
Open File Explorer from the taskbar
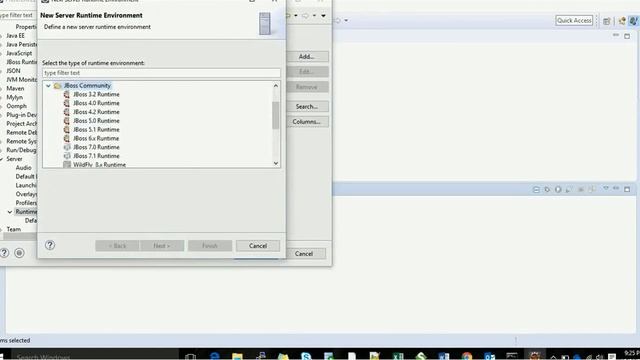[237, 356]
